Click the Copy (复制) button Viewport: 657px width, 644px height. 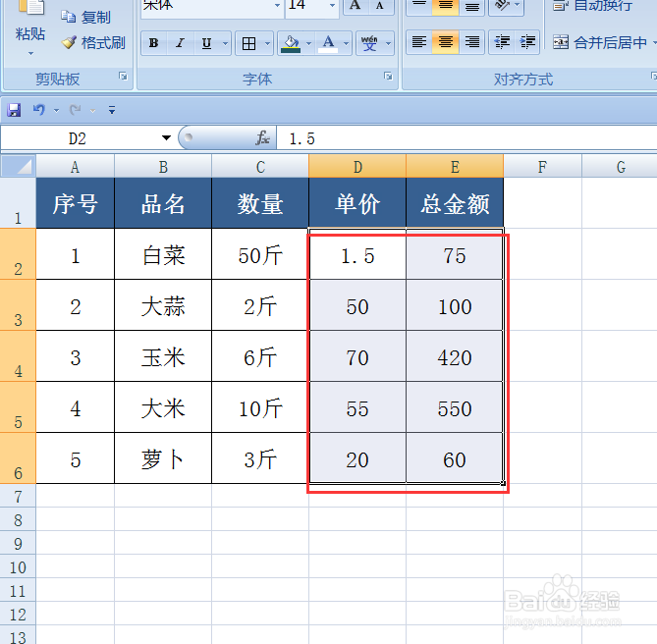click(x=85, y=17)
